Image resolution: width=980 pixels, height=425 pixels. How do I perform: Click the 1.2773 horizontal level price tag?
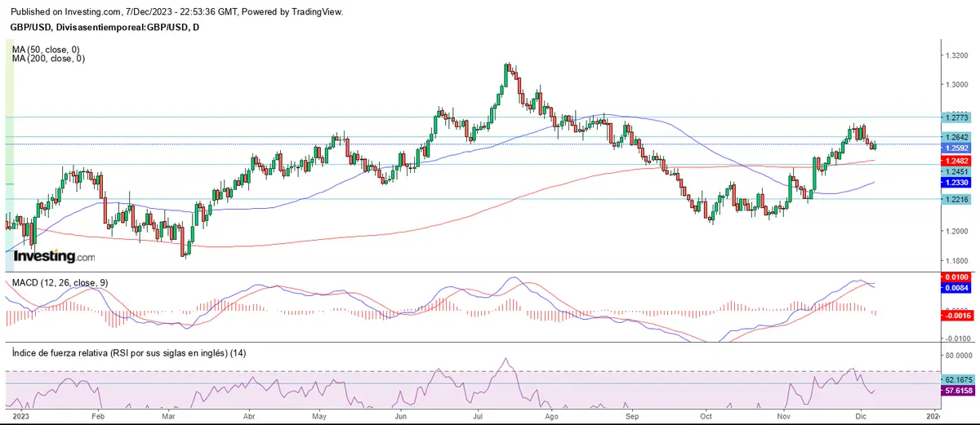coord(955,117)
